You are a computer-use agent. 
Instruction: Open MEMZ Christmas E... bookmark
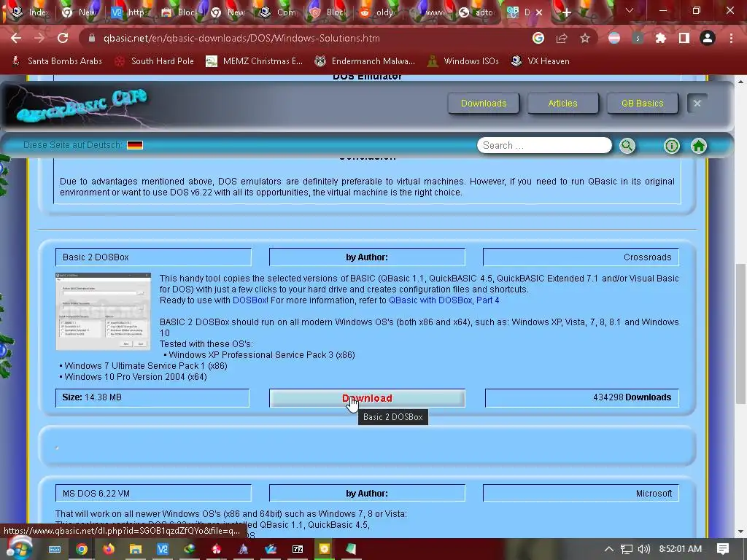[x=254, y=61]
